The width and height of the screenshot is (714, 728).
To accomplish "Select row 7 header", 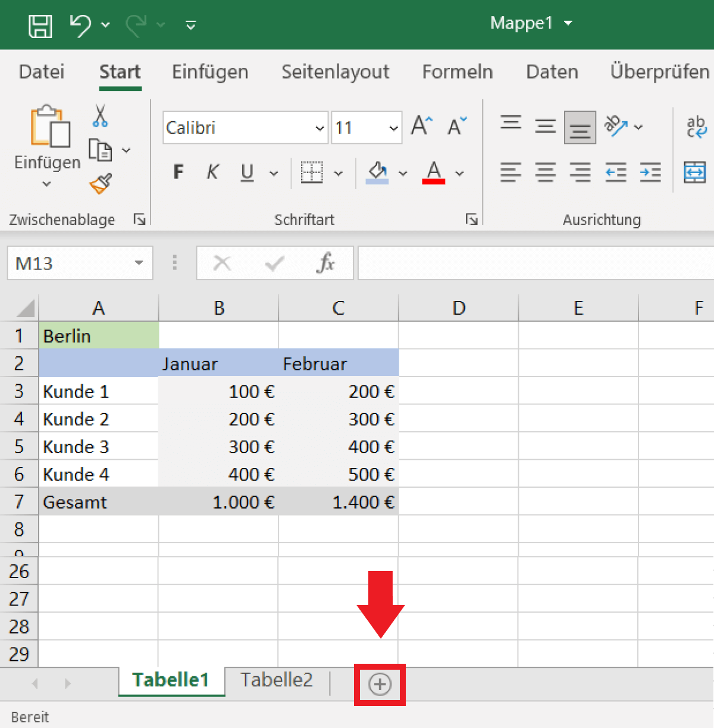I will tap(19, 501).
